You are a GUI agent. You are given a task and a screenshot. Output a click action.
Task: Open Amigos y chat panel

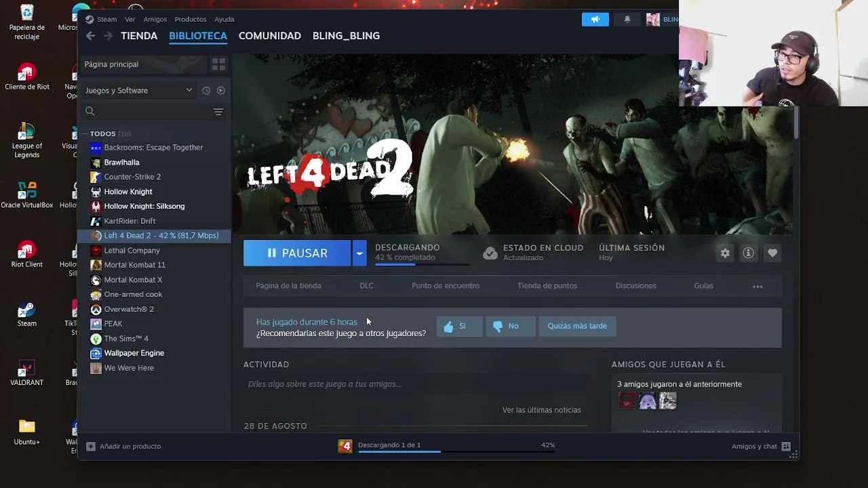(x=761, y=446)
